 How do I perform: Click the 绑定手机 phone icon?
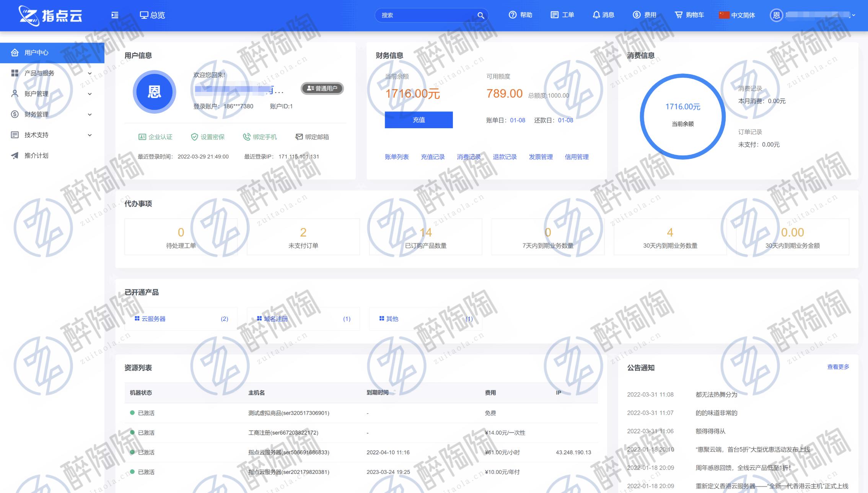coord(246,137)
